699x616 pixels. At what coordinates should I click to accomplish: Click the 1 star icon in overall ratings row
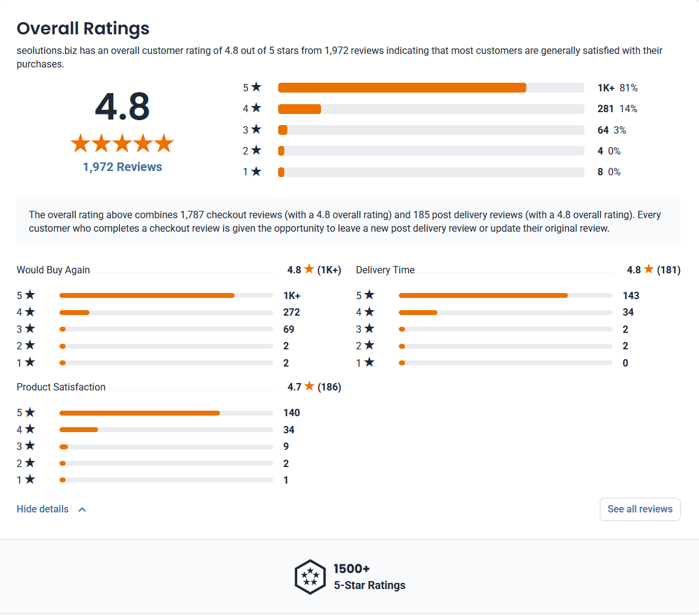click(x=256, y=171)
